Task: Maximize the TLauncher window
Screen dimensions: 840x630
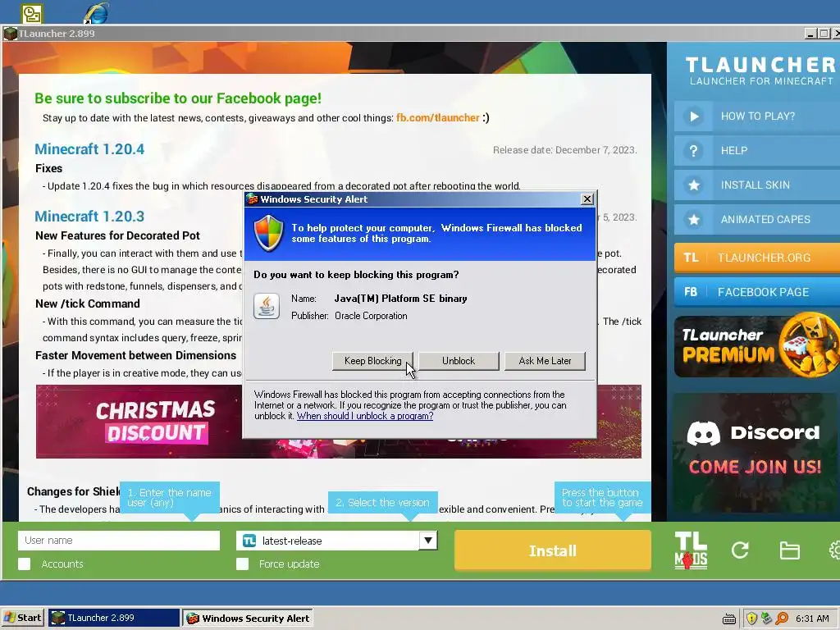Action: point(824,34)
